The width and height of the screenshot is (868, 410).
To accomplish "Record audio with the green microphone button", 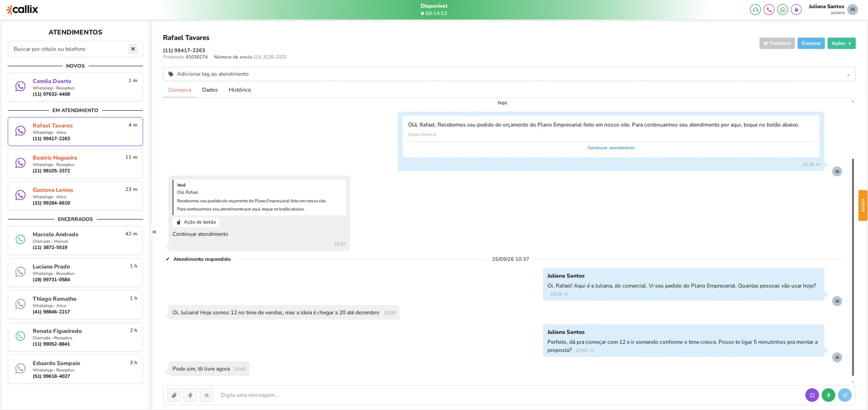I will [x=828, y=395].
